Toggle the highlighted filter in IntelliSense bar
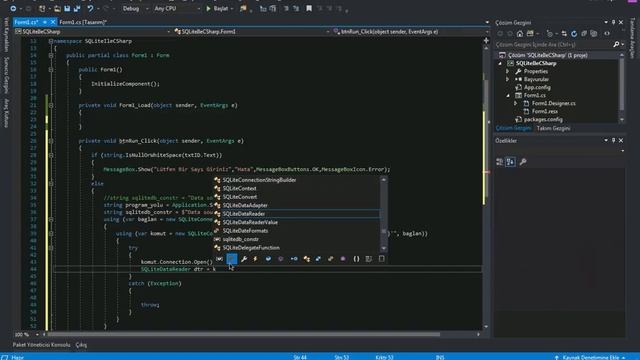Viewport: 640px width, 360px height. (231, 259)
